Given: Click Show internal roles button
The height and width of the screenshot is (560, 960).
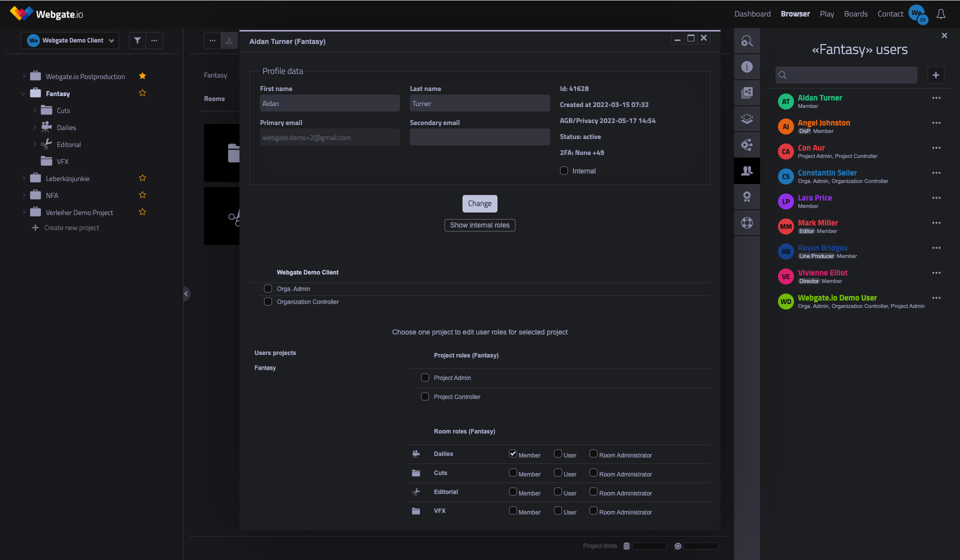Looking at the screenshot, I should tap(479, 225).
